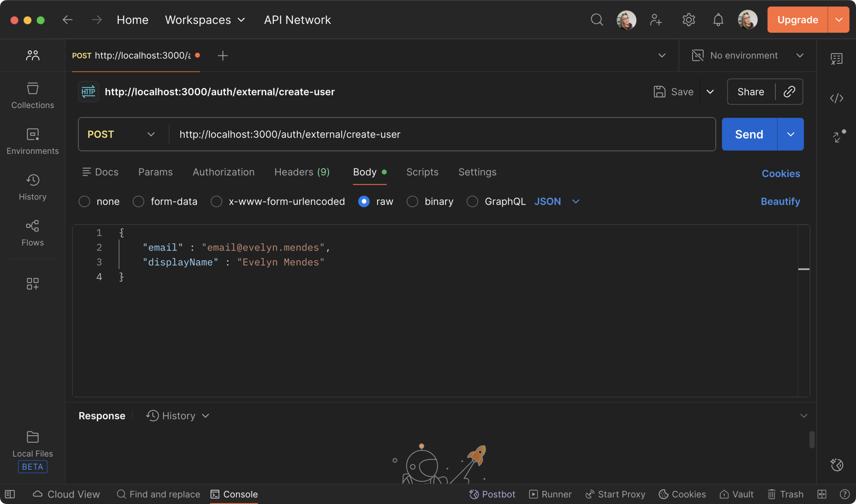The height and width of the screenshot is (504, 856).
Task: Copy request link with link icon
Action: [789, 92]
